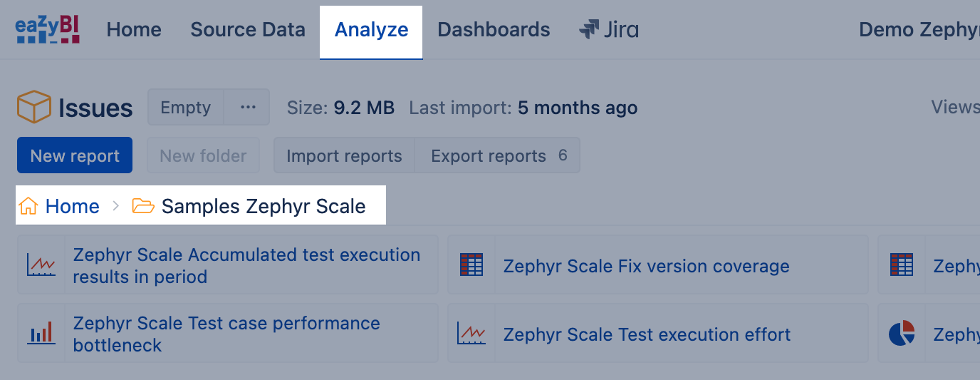
Task: Click the orange Home breadcrumb icon
Action: (28, 207)
